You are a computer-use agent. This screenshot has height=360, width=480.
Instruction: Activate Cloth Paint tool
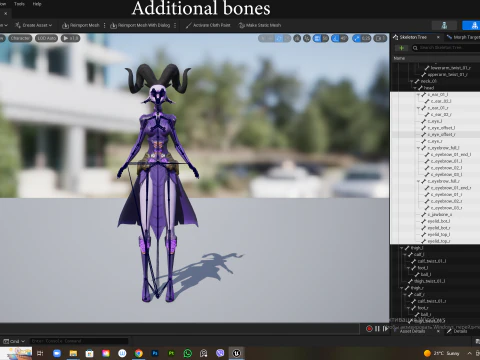click(x=208, y=25)
